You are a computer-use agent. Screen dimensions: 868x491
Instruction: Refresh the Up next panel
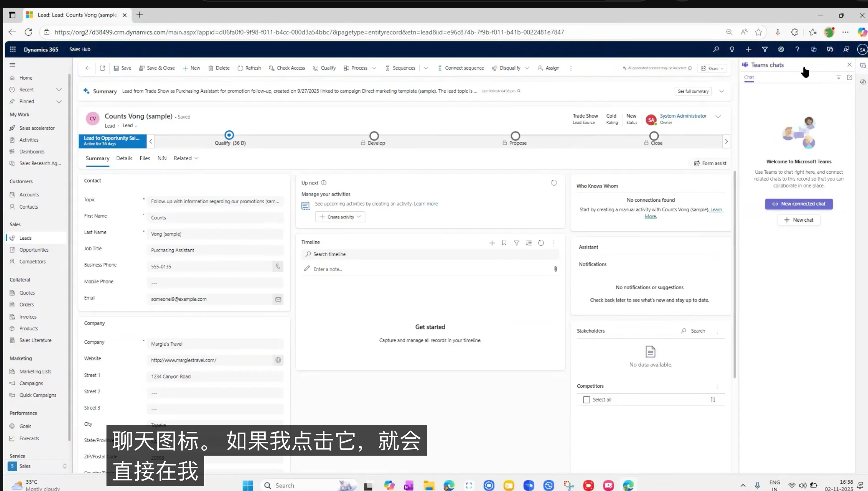pyautogui.click(x=554, y=183)
